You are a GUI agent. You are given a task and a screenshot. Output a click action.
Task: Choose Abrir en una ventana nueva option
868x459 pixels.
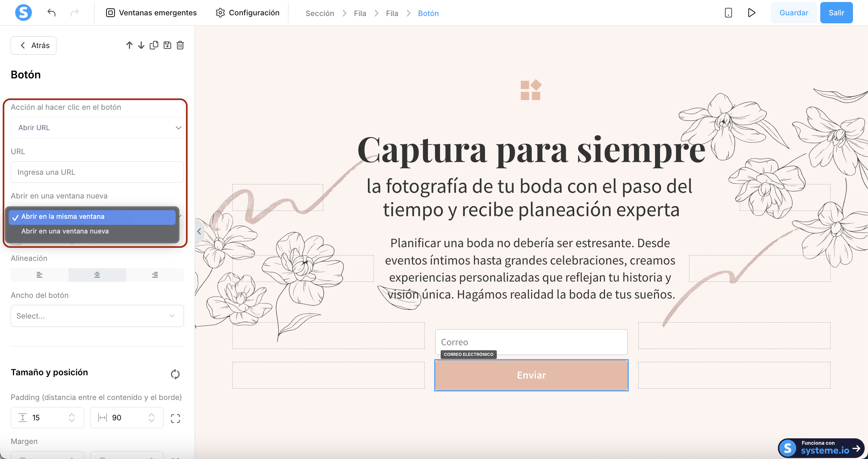pos(65,231)
